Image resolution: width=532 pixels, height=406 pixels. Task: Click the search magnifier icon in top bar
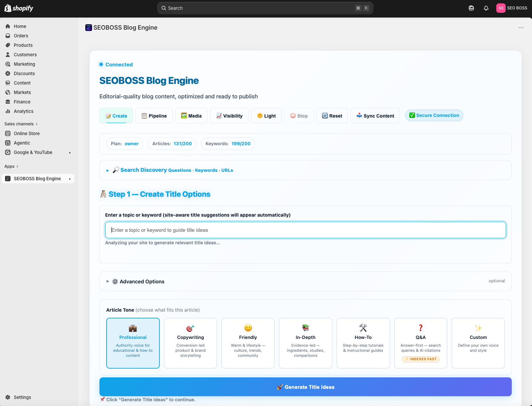click(164, 8)
